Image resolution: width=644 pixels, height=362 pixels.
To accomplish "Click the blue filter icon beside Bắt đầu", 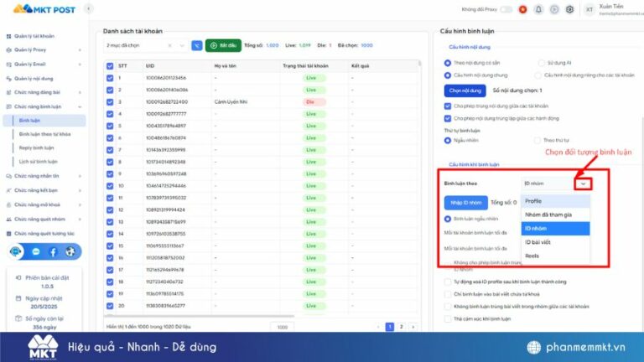I will click(197, 45).
